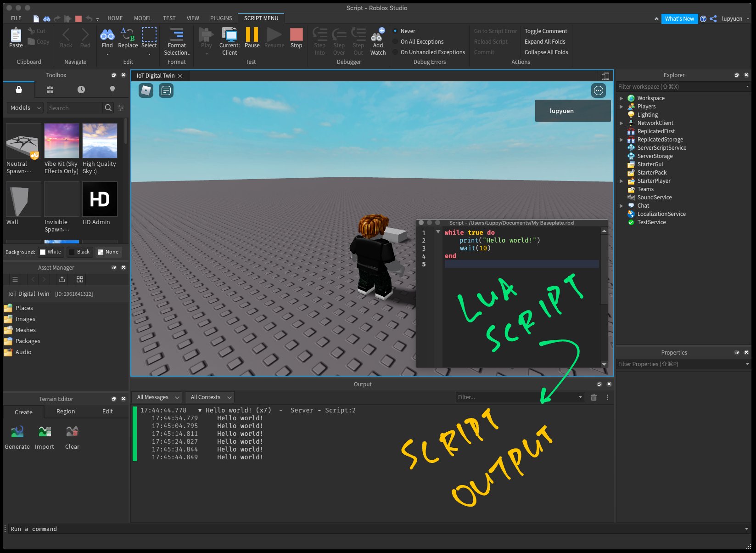The image size is (756, 553).
Task: Click Add Watch debugger icon
Action: (378, 35)
